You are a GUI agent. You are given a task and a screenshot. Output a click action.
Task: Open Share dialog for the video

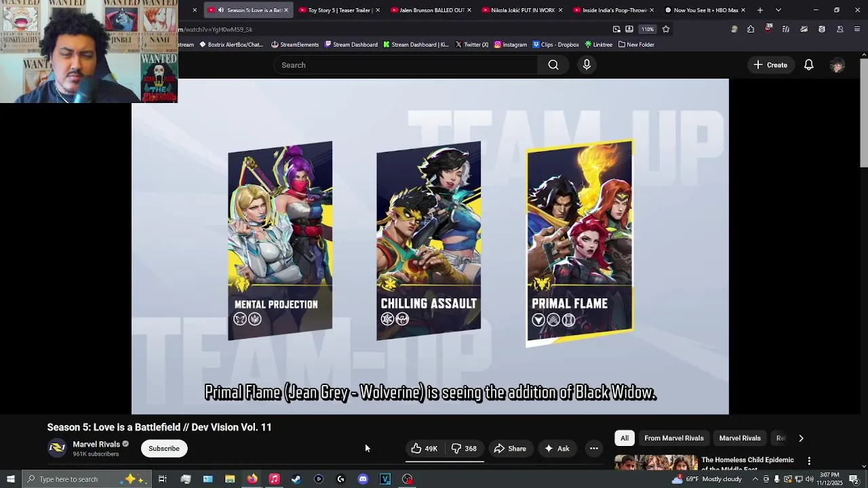point(510,449)
